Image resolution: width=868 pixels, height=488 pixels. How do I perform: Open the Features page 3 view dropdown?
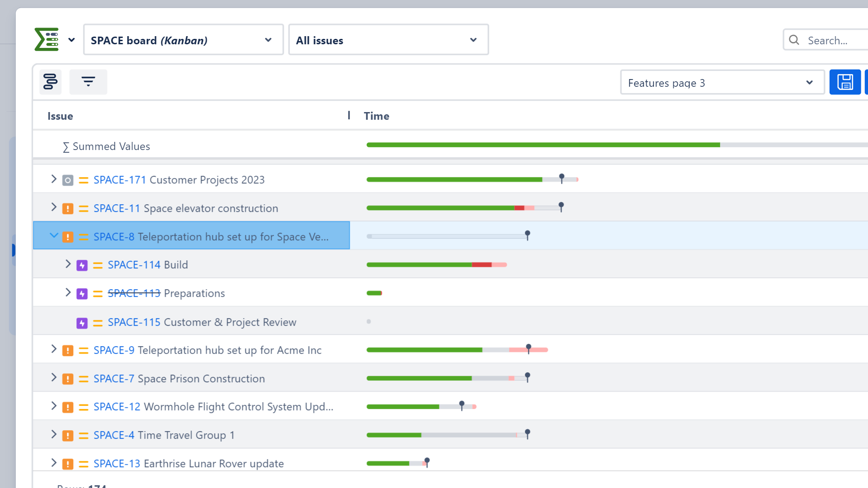tap(722, 83)
